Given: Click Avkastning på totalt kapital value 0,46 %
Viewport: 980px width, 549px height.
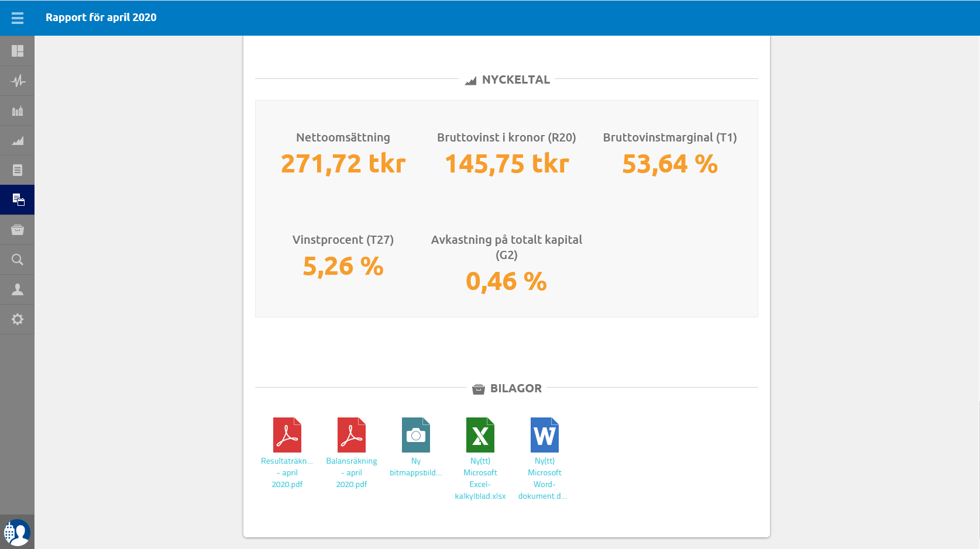Looking at the screenshot, I should [x=507, y=281].
